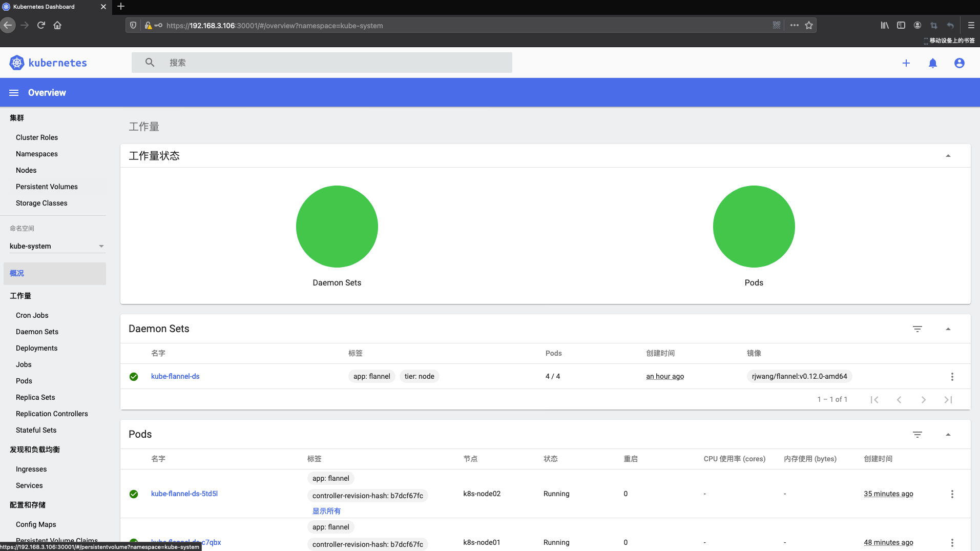This screenshot has height=551, width=980.
Task: Click the create new resource plus icon
Action: pyautogui.click(x=906, y=63)
